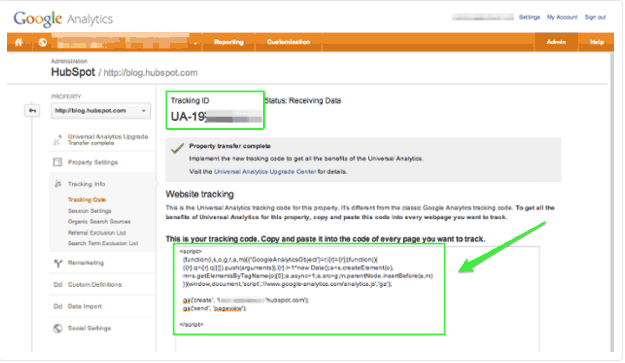Click the Remarketing fork icon
The image size is (625, 363).
58,263
